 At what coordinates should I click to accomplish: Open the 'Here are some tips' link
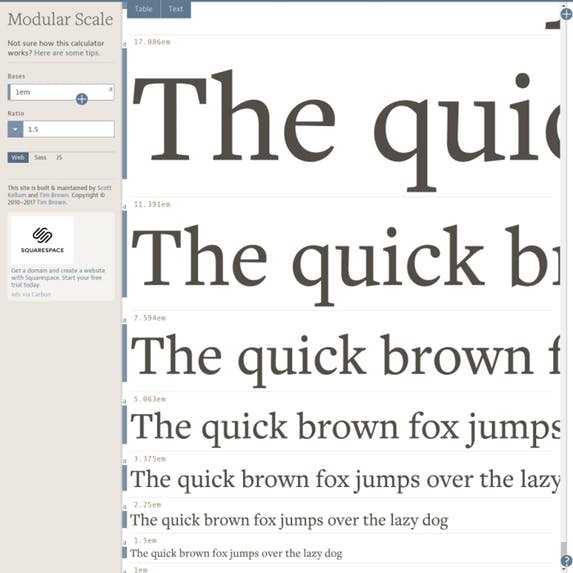coord(67,53)
